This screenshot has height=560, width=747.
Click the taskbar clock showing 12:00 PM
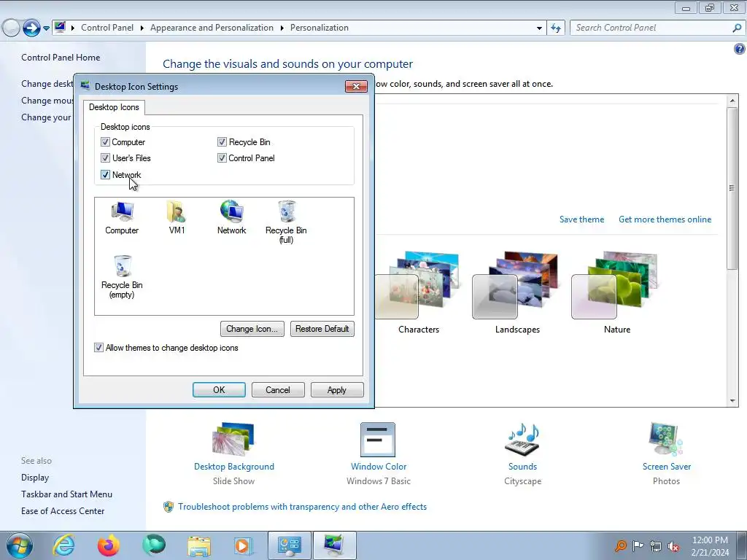point(710,545)
